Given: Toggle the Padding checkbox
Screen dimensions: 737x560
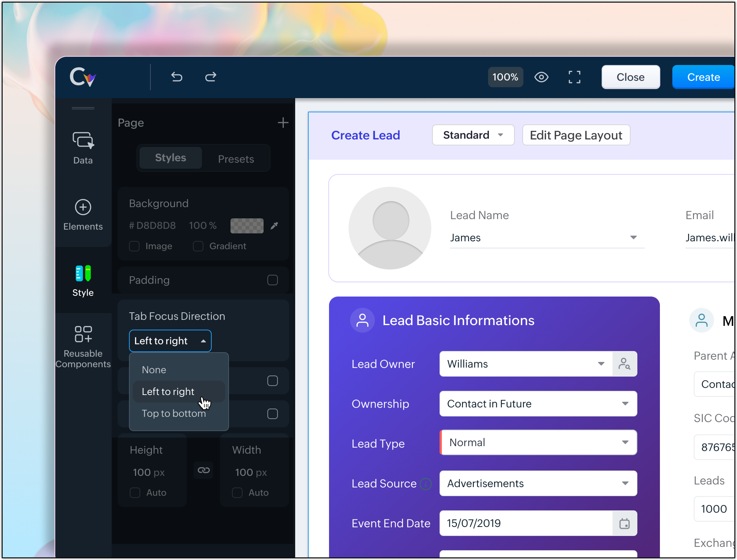Looking at the screenshot, I should click(x=273, y=280).
